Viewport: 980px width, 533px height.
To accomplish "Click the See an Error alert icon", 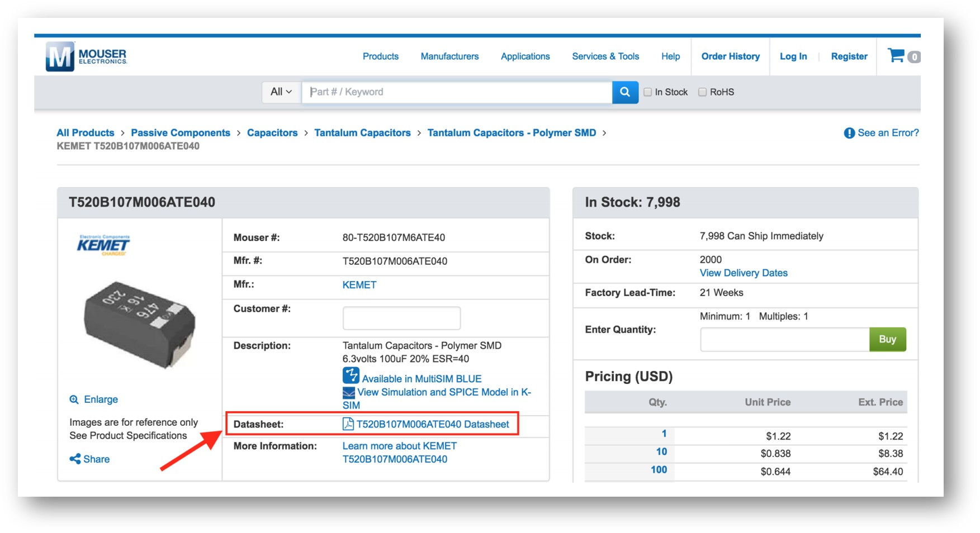I will tap(849, 133).
